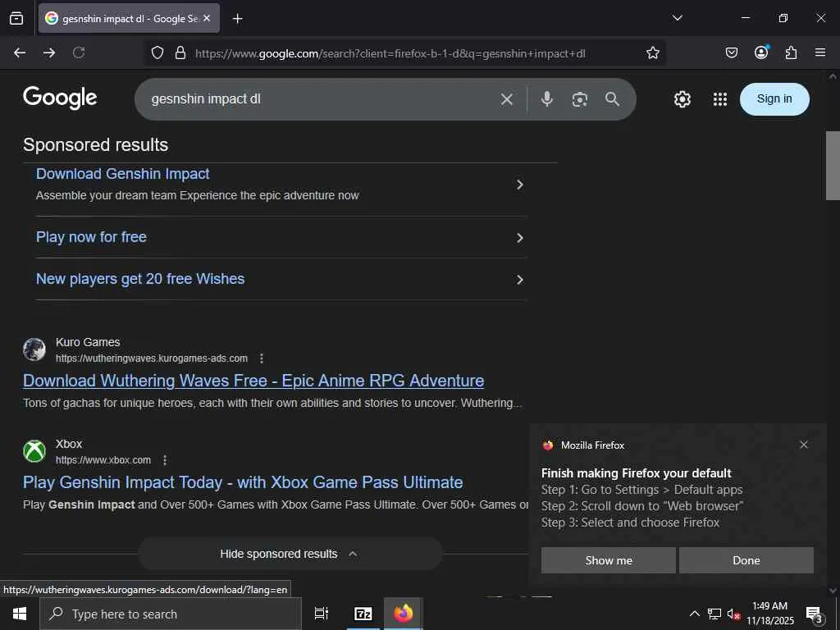Bookmark this page with star icon
Image resolution: width=840 pixels, height=630 pixels.
click(x=652, y=52)
